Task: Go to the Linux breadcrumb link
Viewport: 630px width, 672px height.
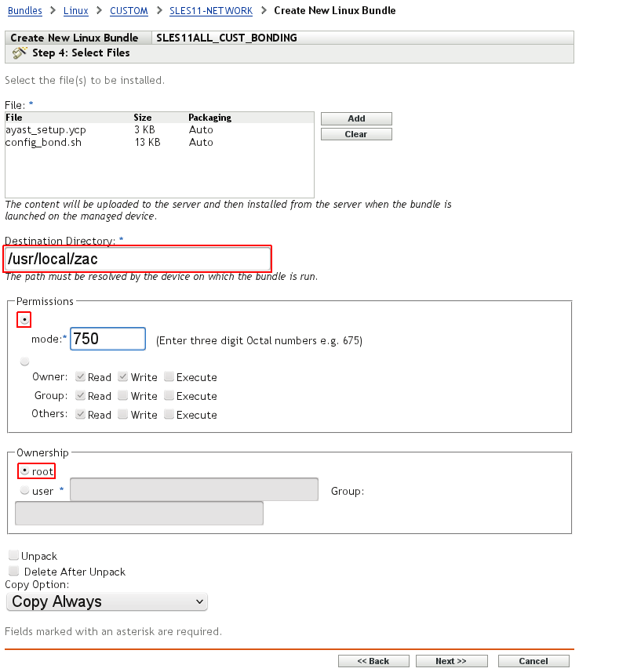Action: [76, 11]
